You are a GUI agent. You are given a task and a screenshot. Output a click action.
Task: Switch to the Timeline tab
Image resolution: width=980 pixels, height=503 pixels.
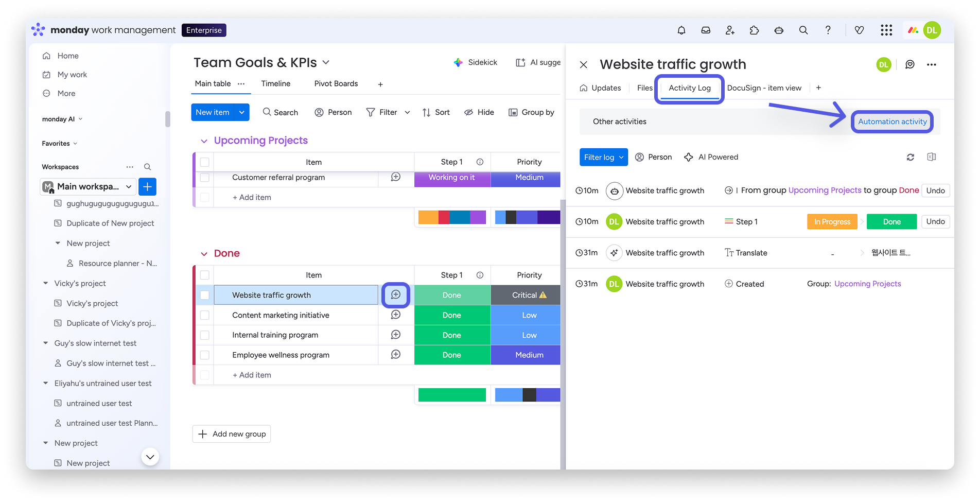275,83
